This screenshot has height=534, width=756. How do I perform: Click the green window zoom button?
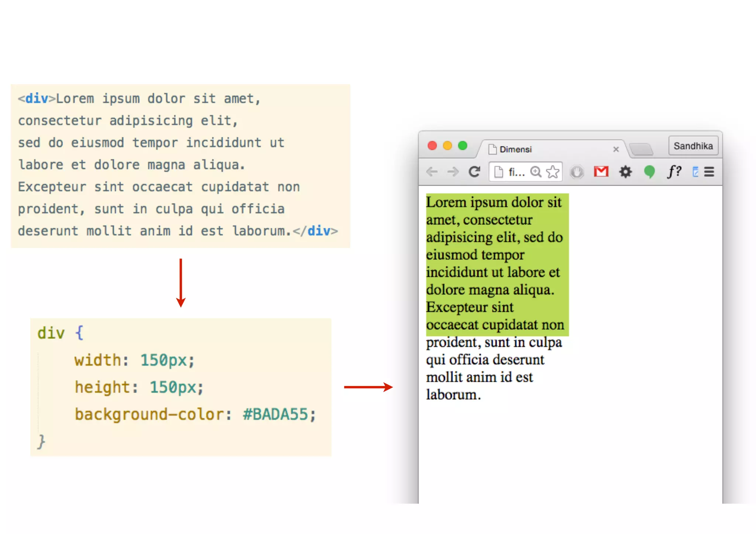(463, 146)
